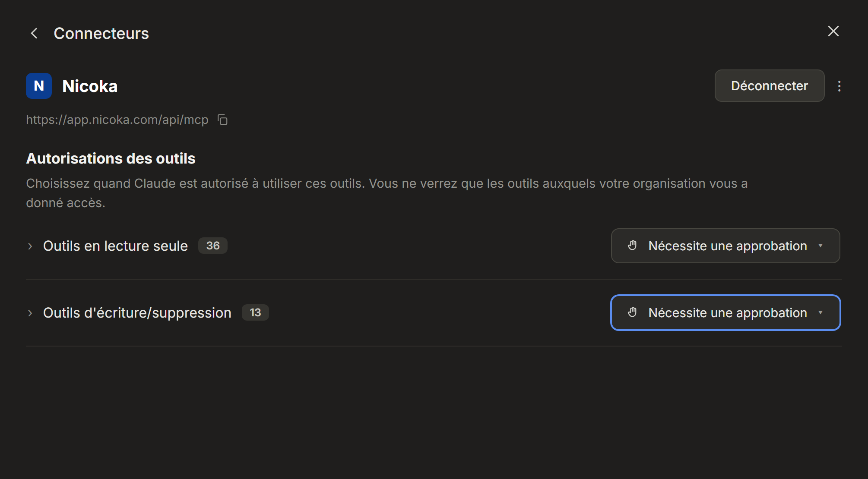868x479 pixels.
Task: Click Déconnecter button
Action: pos(770,86)
